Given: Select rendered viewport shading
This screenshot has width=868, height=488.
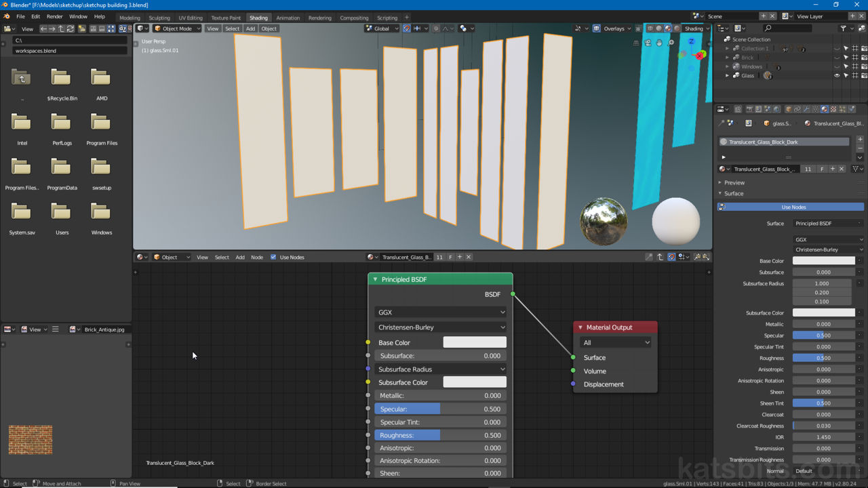Looking at the screenshot, I should point(677,28).
